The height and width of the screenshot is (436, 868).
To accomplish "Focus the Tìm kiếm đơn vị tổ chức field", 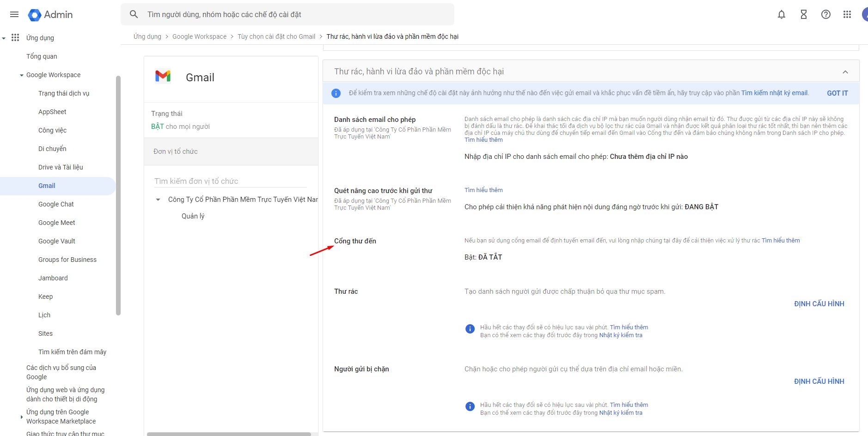I will click(x=231, y=181).
